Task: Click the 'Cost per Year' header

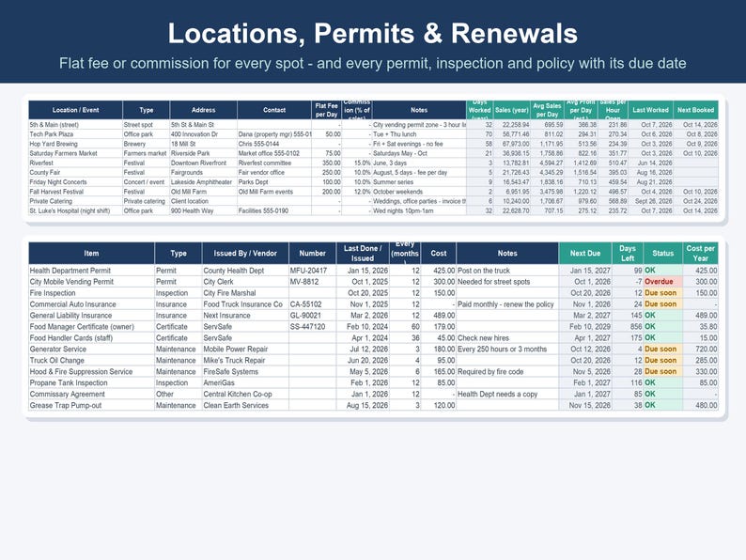Action: tap(700, 253)
